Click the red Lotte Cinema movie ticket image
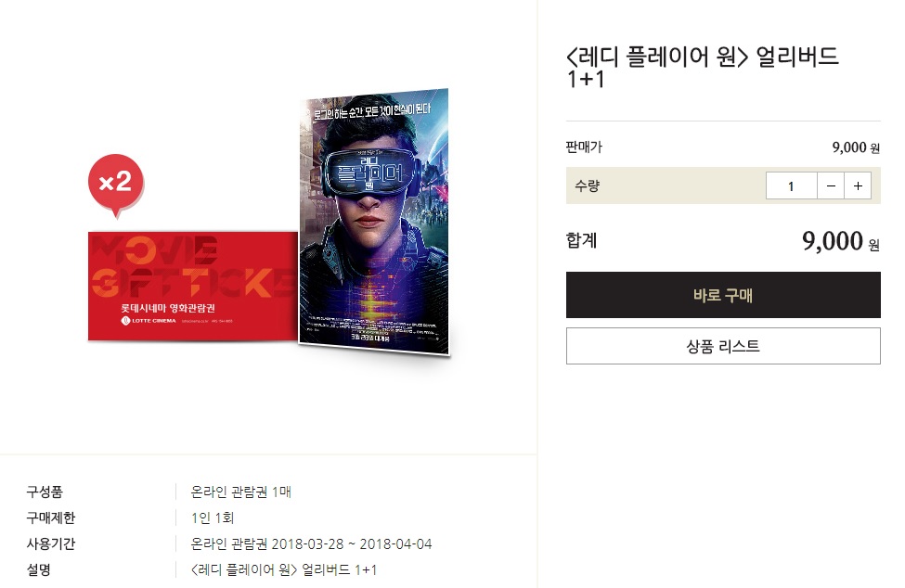 pos(193,286)
